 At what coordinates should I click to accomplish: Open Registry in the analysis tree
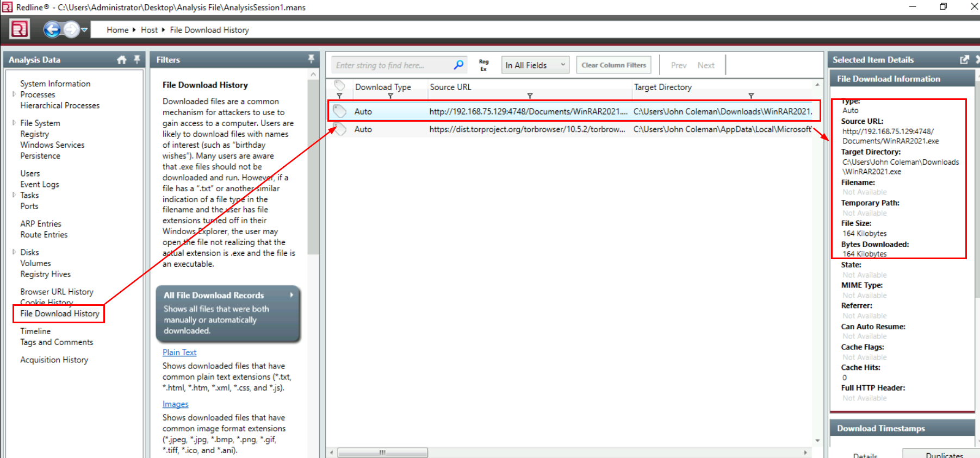[35, 134]
